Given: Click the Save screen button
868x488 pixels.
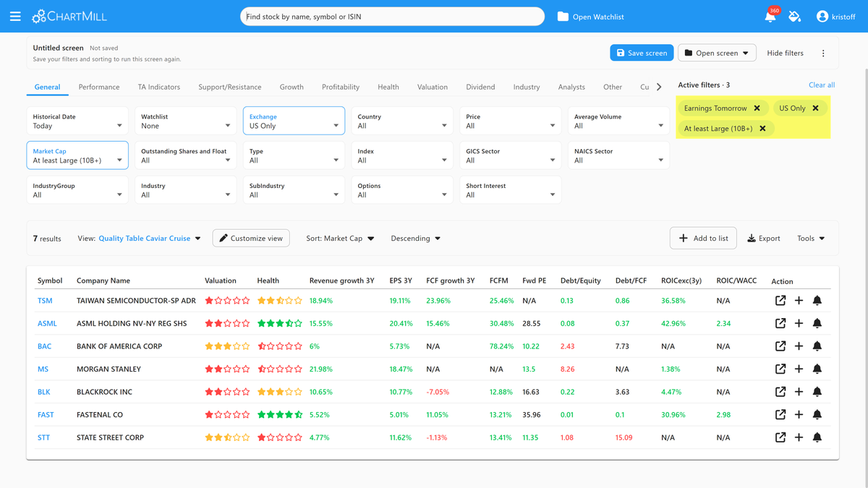Looking at the screenshot, I should coord(642,53).
